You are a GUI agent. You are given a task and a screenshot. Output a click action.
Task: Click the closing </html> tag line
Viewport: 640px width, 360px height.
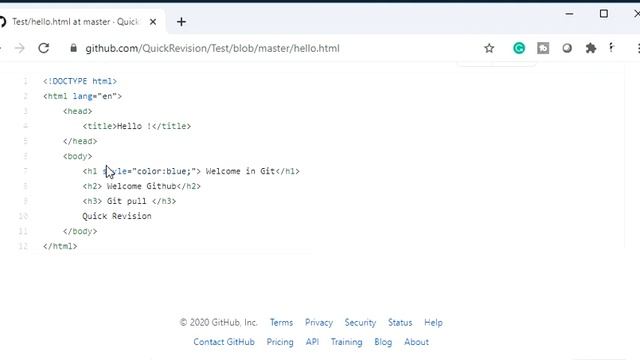[60, 246]
